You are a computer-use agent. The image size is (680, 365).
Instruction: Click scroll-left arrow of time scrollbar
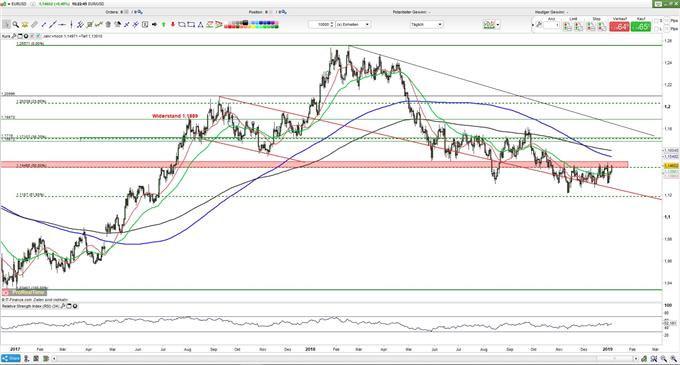tap(54, 358)
